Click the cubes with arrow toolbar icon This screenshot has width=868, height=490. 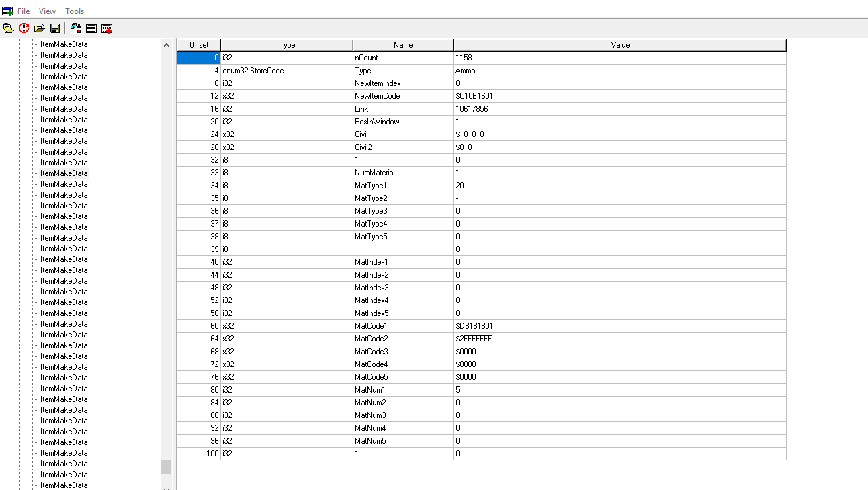click(76, 28)
